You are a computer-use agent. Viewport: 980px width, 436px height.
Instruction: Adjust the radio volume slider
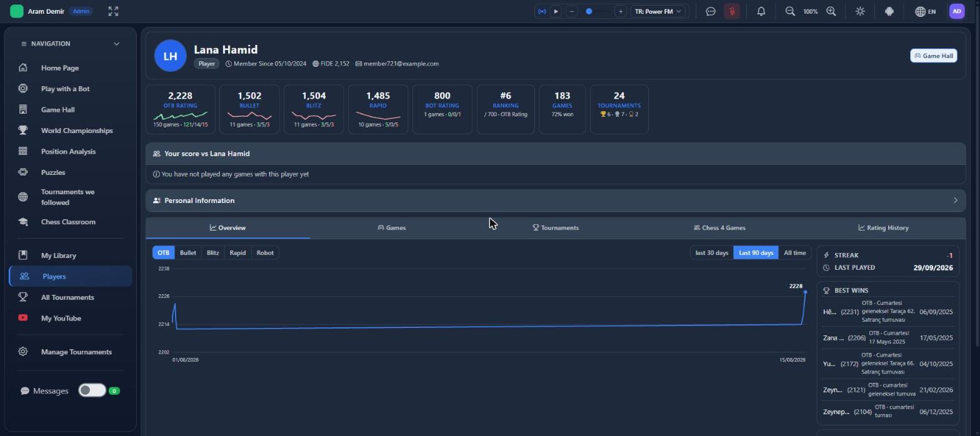[x=596, y=11]
